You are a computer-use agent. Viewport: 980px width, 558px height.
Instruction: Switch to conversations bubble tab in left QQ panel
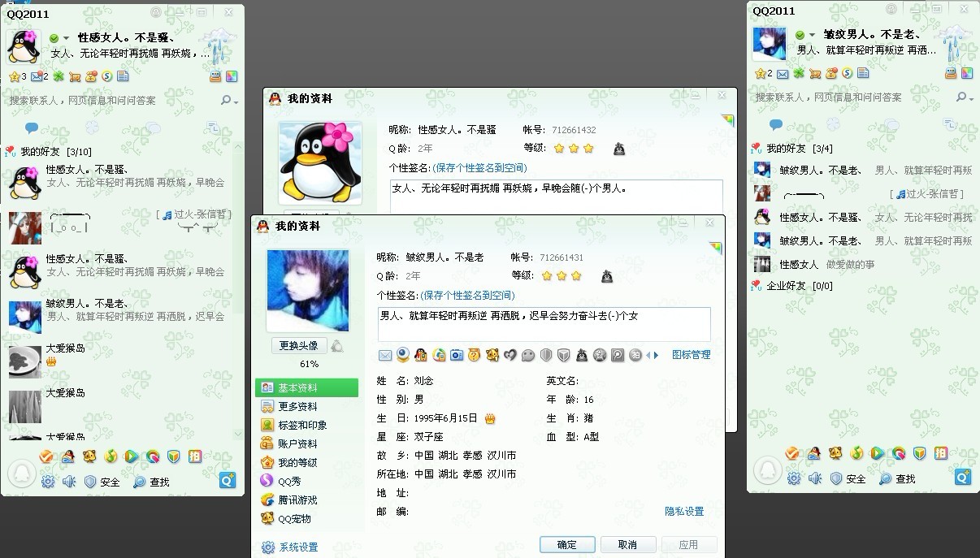click(x=153, y=128)
